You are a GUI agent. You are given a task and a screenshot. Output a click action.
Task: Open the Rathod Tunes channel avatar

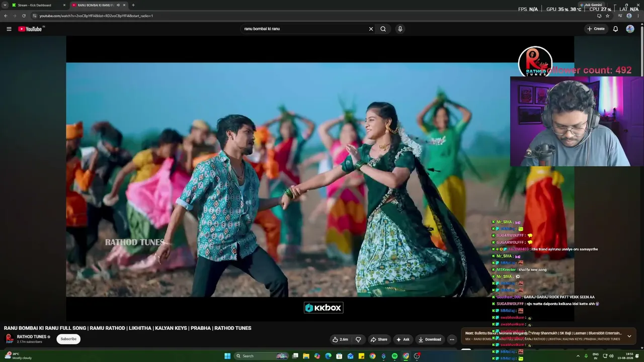[x=10, y=338]
